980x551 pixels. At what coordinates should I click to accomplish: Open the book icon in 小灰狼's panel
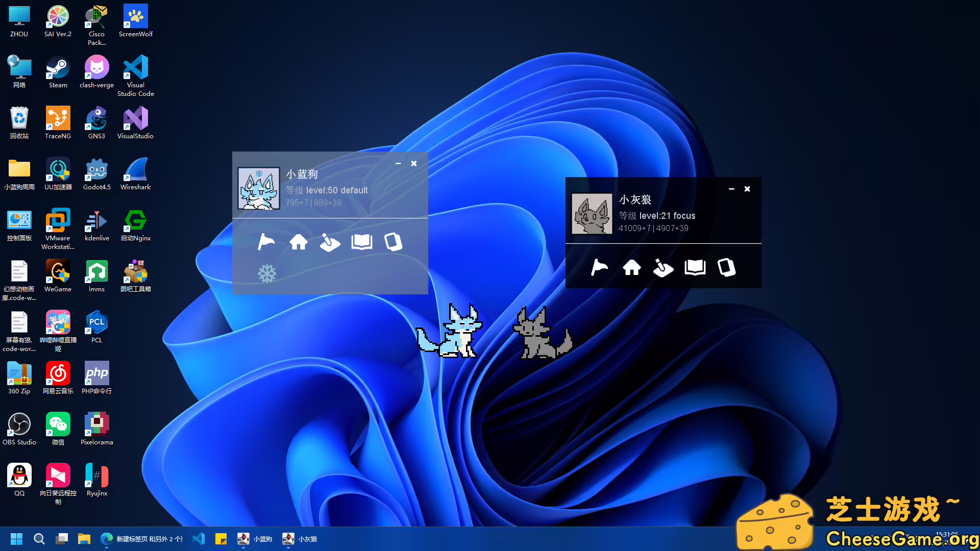(x=695, y=267)
